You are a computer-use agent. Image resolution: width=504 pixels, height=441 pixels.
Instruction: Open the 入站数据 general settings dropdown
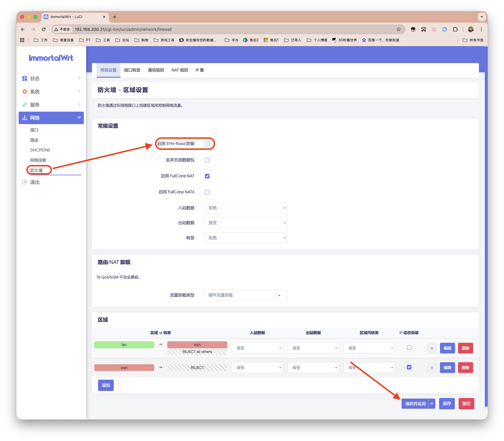click(x=245, y=208)
